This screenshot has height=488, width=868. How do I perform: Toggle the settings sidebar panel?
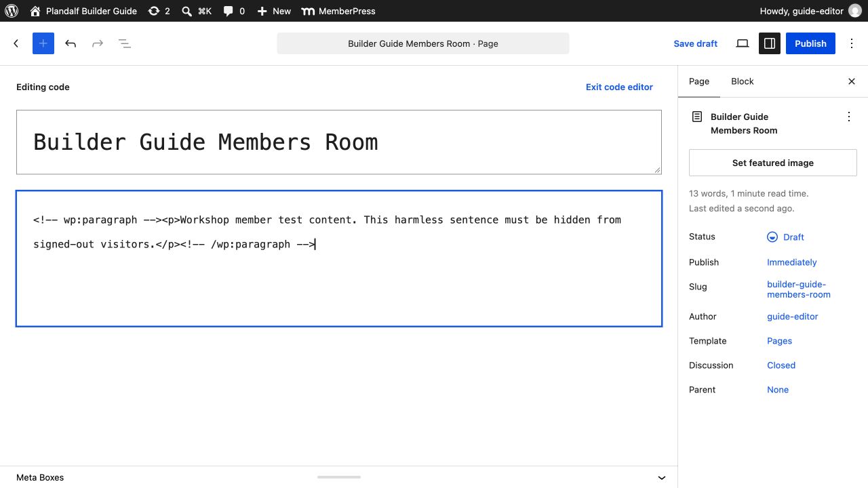coord(770,43)
